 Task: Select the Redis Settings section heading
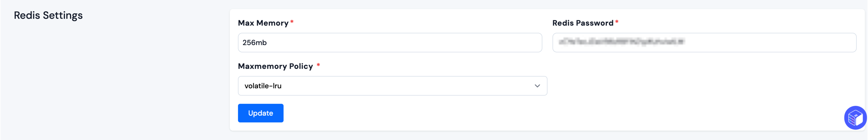48,15
